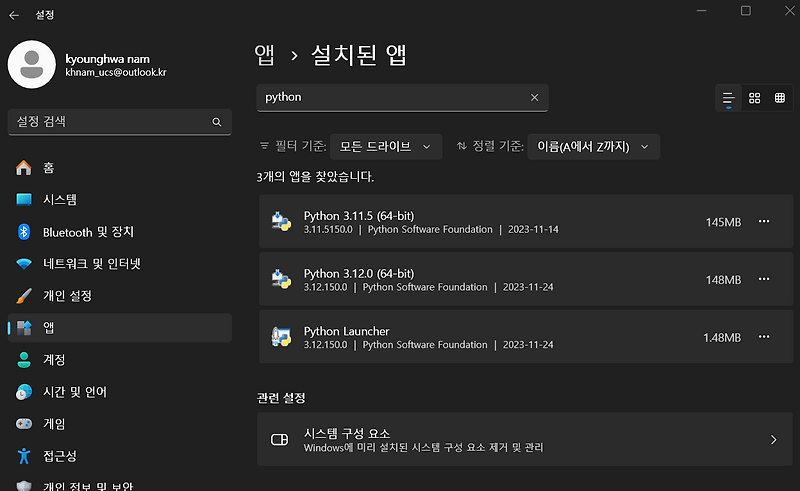
Task: Clear the python search text
Action: pos(534,97)
